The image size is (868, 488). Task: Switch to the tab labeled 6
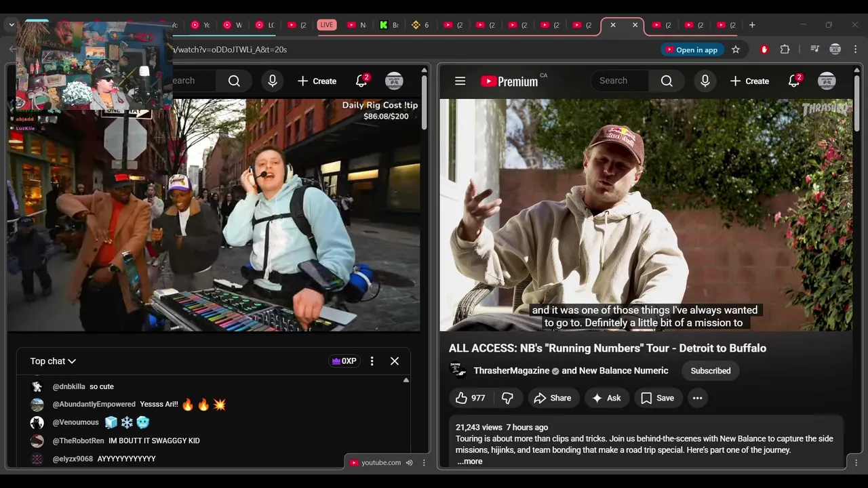pyautogui.click(x=420, y=25)
